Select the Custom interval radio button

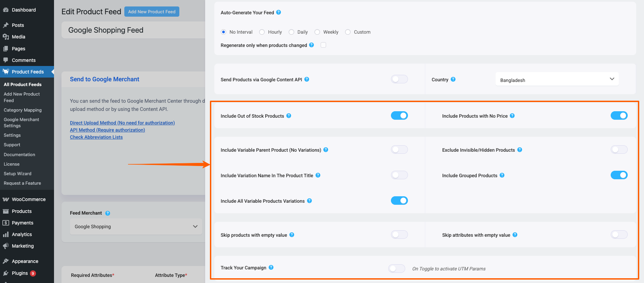click(348, 32)
